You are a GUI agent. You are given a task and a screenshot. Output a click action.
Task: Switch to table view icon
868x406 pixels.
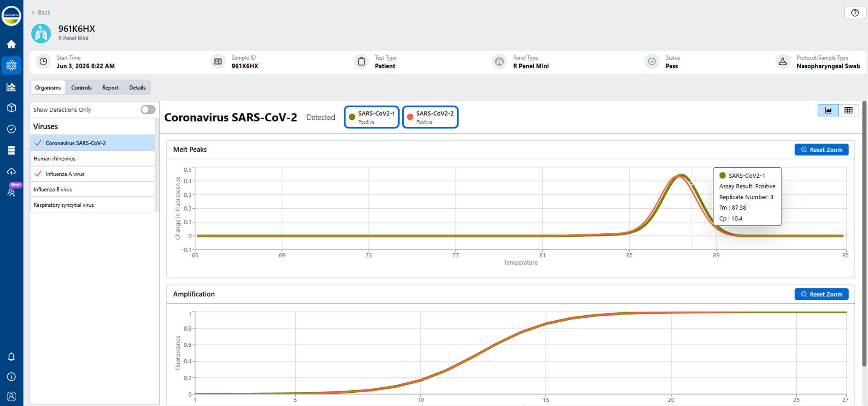[849, 110]
